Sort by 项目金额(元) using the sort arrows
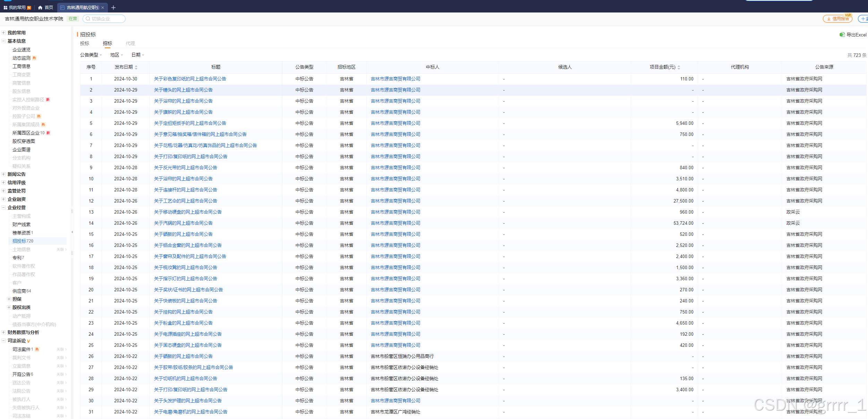Viewport: 868px width, 419px height. (x=679, y=67)
